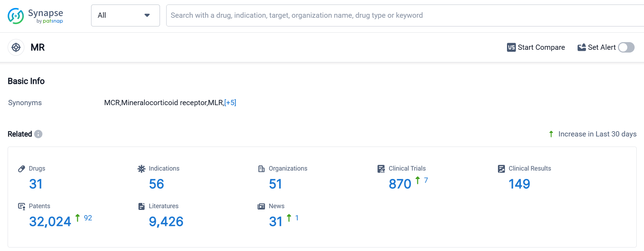The height and width of the screenshot is (251, 644).
Task: Click the Indications virus icon
Action: tap(142, 169)
